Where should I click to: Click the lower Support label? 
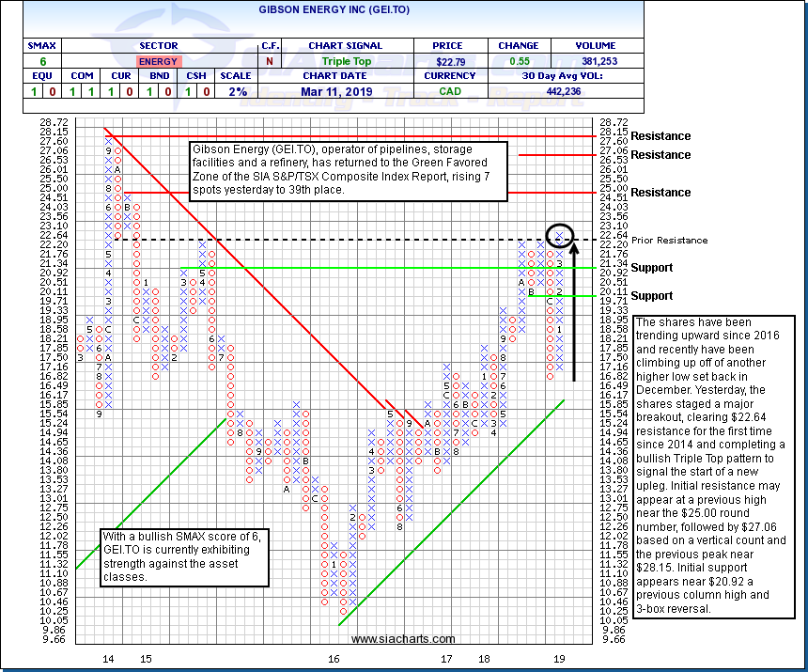652,296
